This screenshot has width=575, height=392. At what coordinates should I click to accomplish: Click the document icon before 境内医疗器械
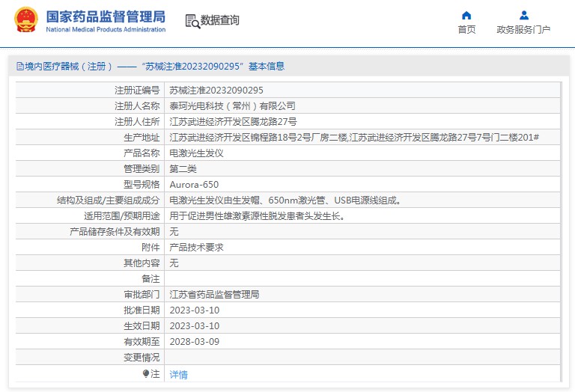pos(19,67)
